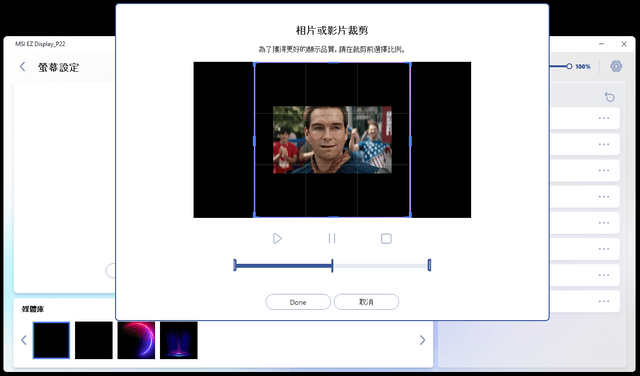This screenshot has width=640, height=376.
Task: Open more options on seventh list row
Action: click(604, 275)
